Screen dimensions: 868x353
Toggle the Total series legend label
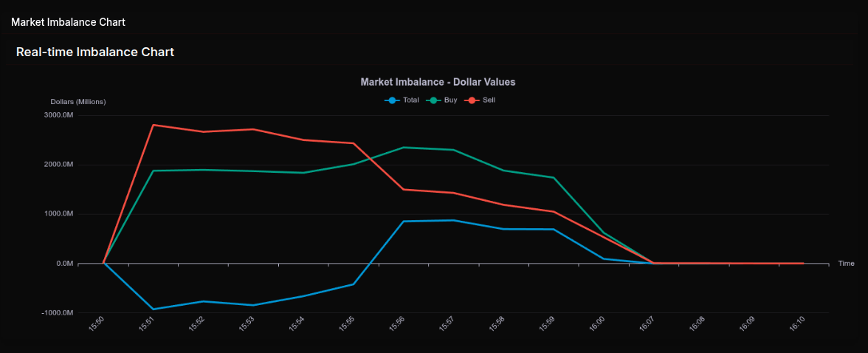click(411, 100)
